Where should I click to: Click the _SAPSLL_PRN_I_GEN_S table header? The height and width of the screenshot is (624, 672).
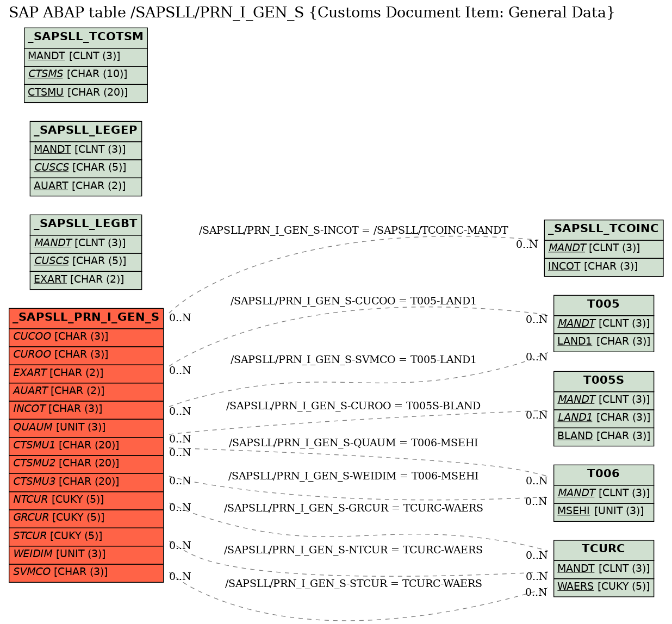[x=86, y=319]
